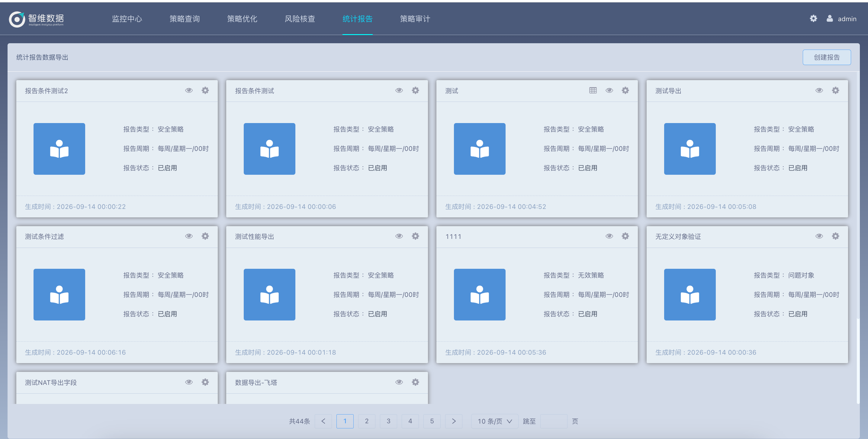This screenshot has width=868, height=439.
Task: Open settings gear on 测试导出 card
Action: click(836, 90)
